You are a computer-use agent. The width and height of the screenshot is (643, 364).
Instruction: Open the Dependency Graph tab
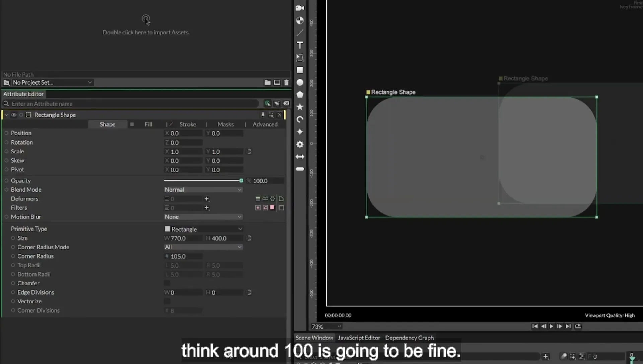pos(409,338)
